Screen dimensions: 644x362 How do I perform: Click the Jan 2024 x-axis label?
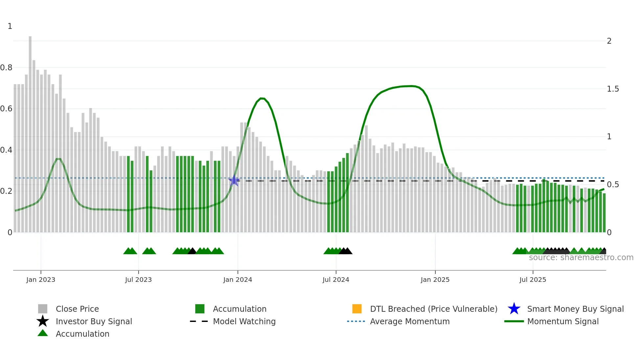[x=238, y=280]
